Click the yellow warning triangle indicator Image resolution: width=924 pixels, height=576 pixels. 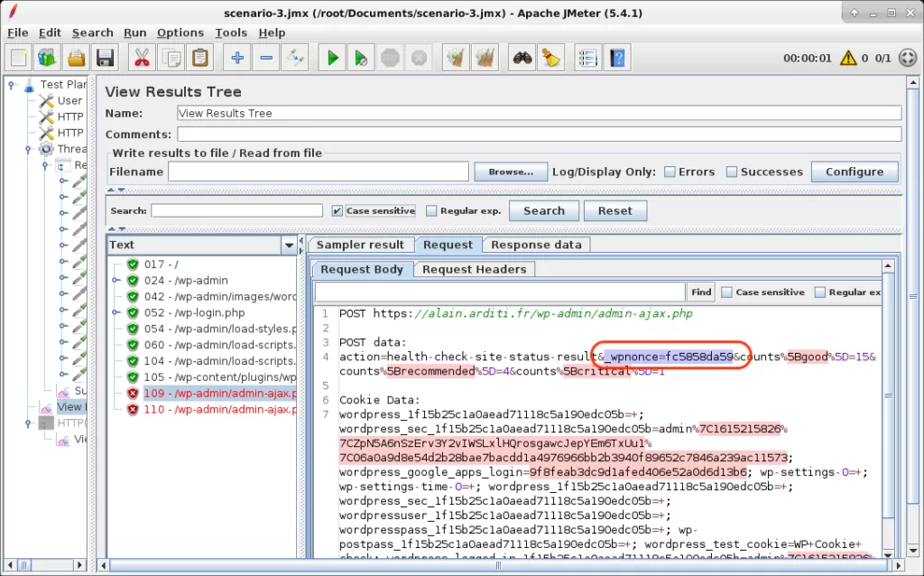pyautogui.click(x=847, y=59)
